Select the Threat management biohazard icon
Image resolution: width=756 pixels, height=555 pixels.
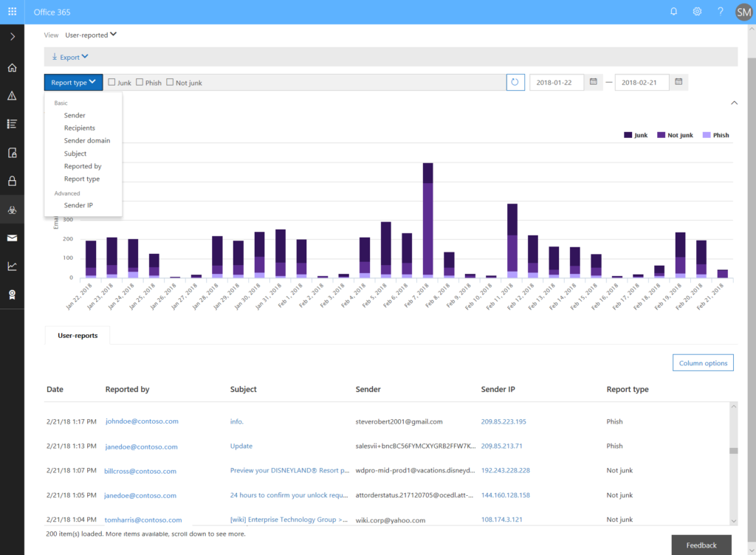point(12,209)
